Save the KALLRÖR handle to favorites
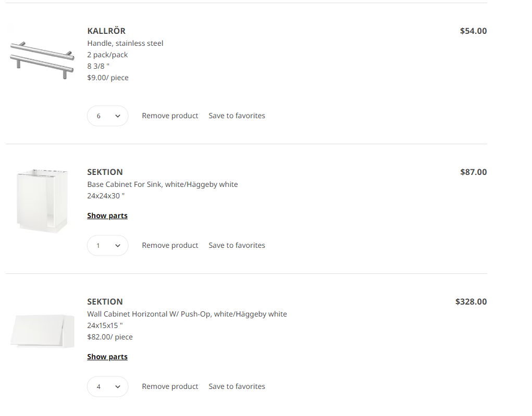532x416 pixels. tap(237, 116)
